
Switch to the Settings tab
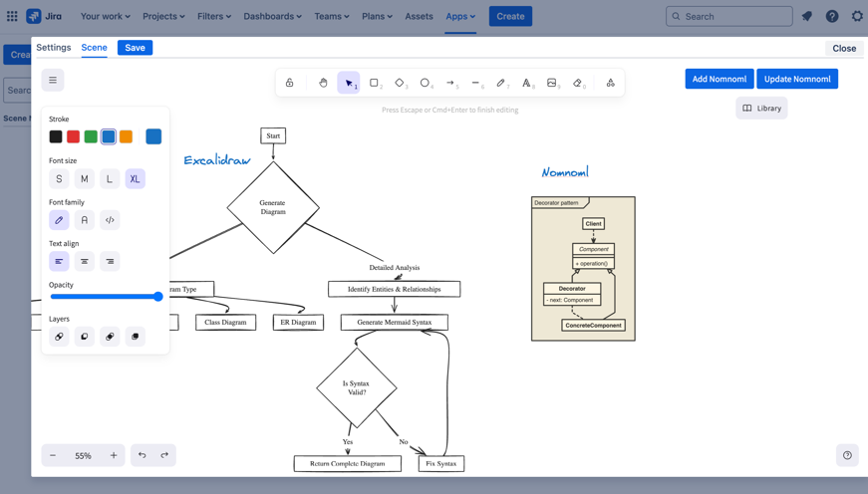click(x=54, y=48)
